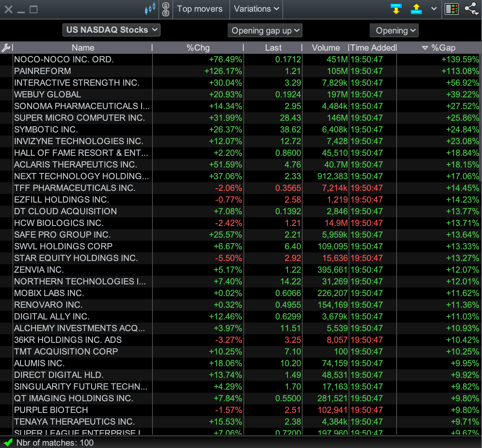The image size is (482, 448).
Task: Sort by the Volume column header
Action: (x=326, y=48)
